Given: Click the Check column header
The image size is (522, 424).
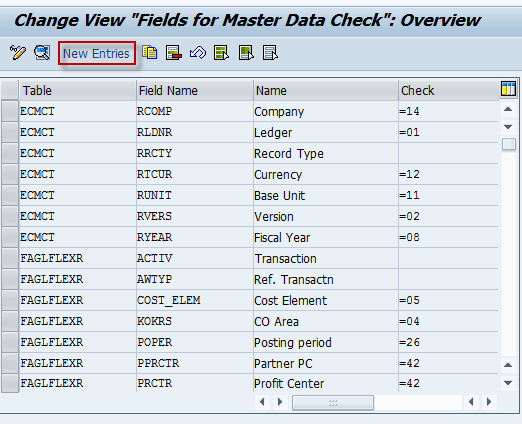Looking at the screenshot, I should point(449,90).
